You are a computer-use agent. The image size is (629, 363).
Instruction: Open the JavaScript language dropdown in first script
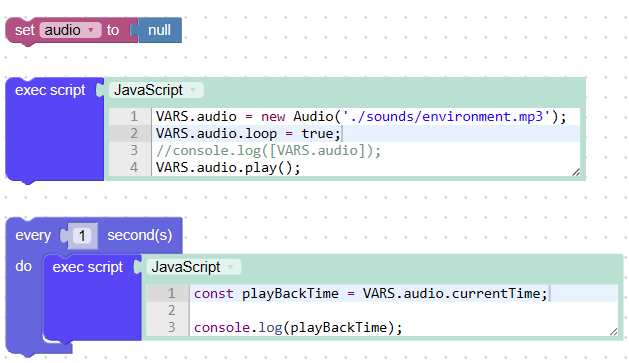click(156, 90)
